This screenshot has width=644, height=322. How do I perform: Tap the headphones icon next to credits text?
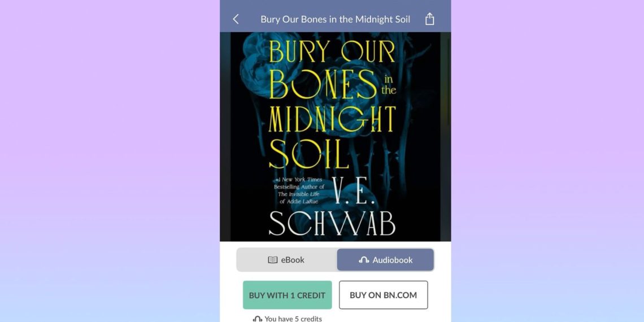tap(258, 319)
